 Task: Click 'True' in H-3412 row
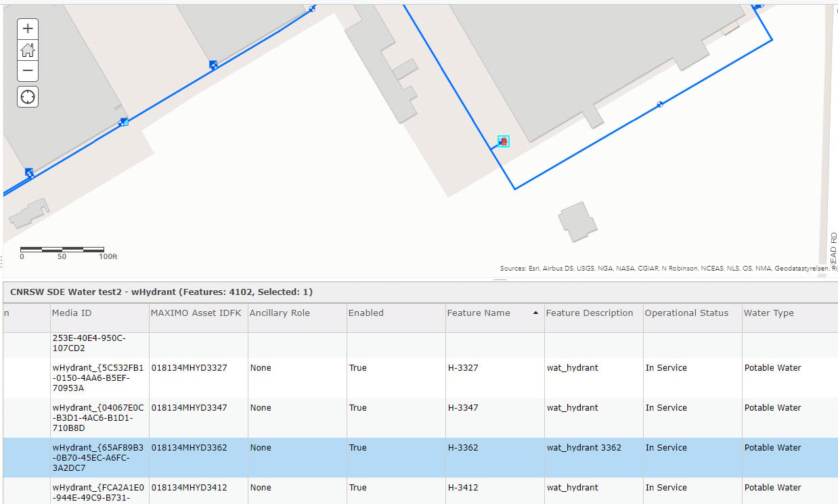[x=357, y=488]
